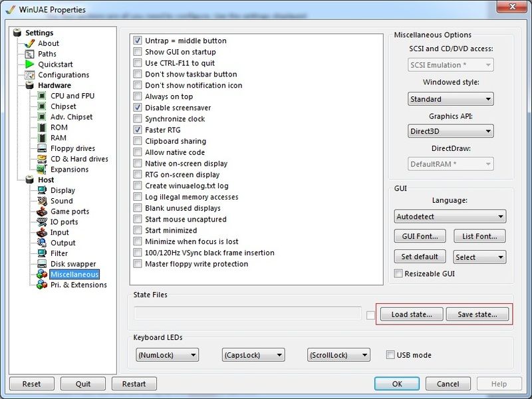
Task: Click the CD & Hard drives icon
Action: point(42,159)
